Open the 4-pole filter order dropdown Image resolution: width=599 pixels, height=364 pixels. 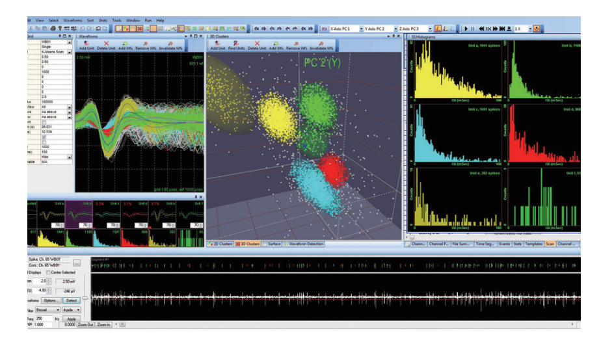click(x=72, y=310)
